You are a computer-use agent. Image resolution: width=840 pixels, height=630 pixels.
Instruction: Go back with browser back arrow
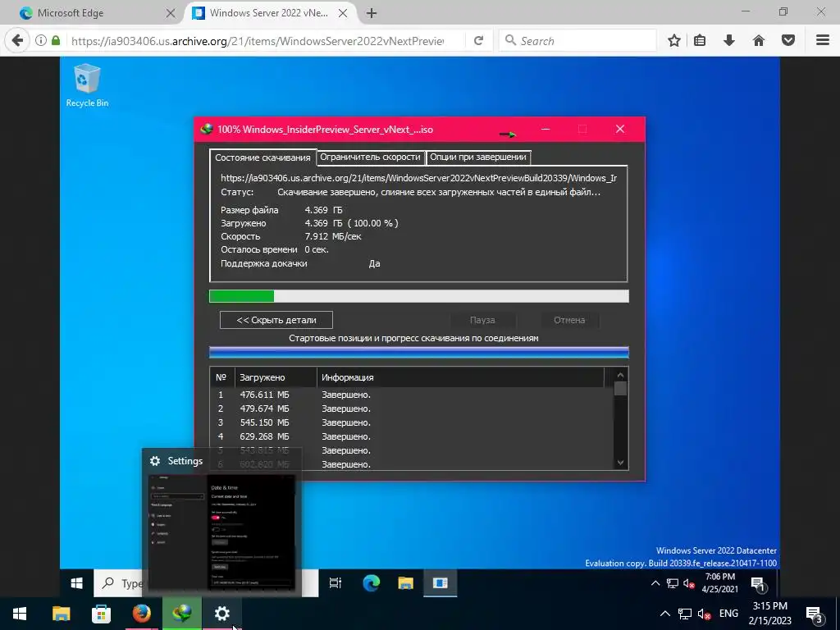17,40
